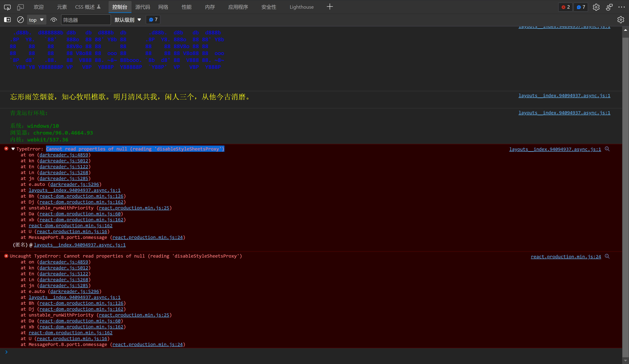Image resolution: width=629 pixels, height=364 pixels.
Task: Open DevTools settings gear in top right
Action: [596, 7]
